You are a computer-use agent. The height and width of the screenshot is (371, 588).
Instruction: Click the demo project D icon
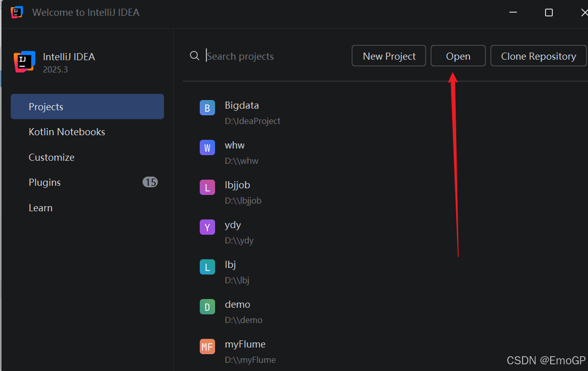[x=207, y=307]
